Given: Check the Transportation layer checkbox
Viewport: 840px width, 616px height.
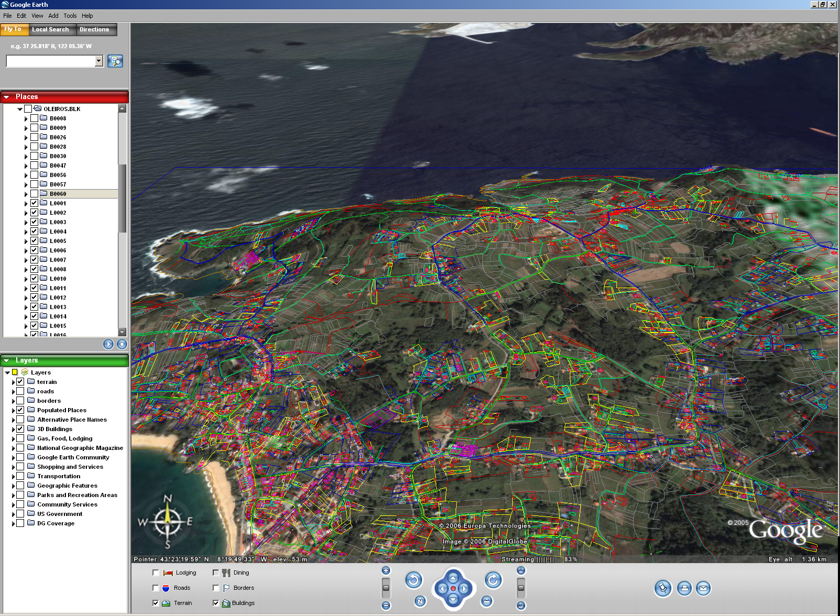Looking at the screenshot, I should pyautogui.click(x=20, y=476).
